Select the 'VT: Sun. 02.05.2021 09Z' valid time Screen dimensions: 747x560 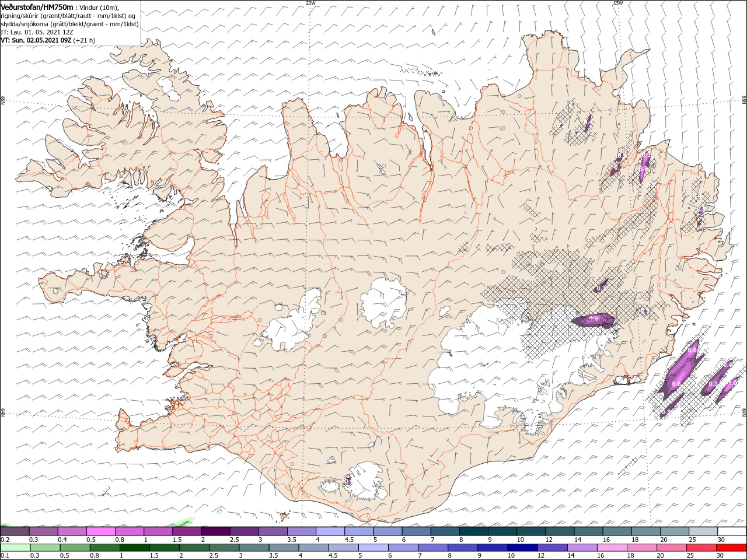coord(36,40)
